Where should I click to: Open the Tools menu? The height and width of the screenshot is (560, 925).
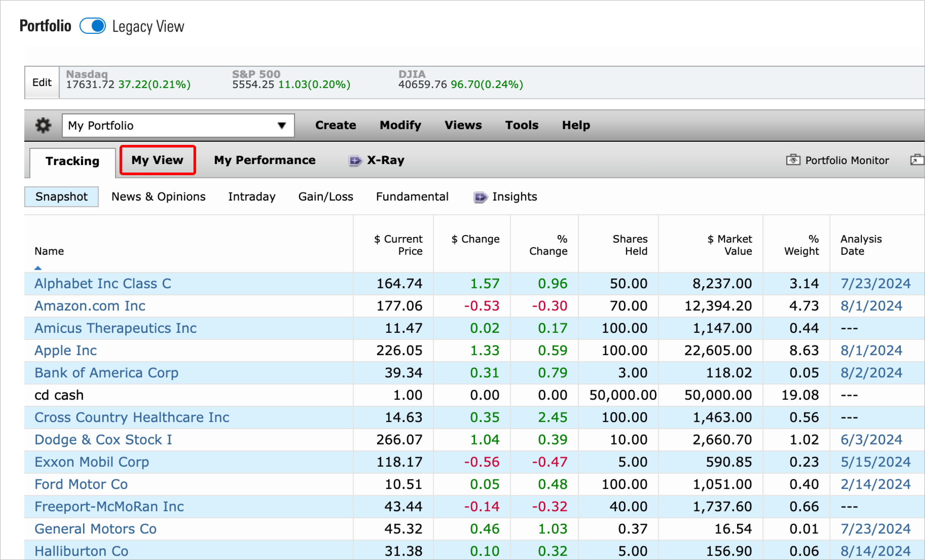point(521,125)
